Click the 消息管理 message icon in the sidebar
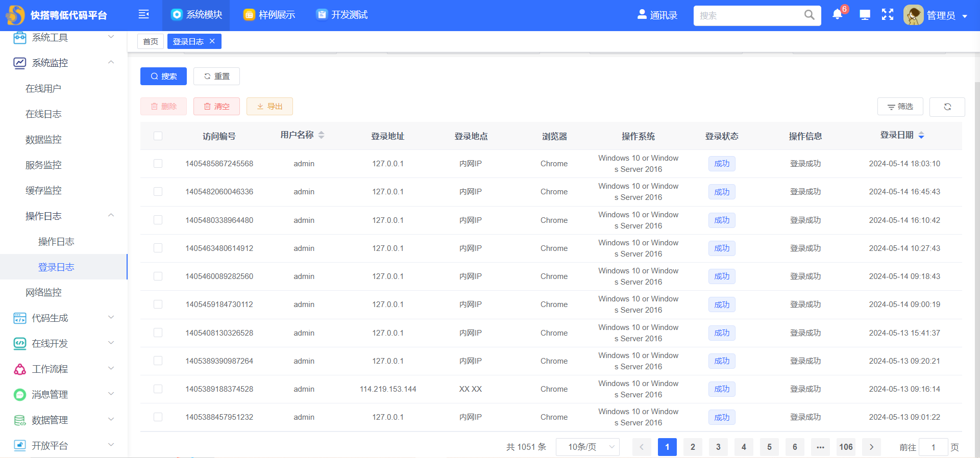Screen dimensions: 980x458 click(x=20, y=395)
